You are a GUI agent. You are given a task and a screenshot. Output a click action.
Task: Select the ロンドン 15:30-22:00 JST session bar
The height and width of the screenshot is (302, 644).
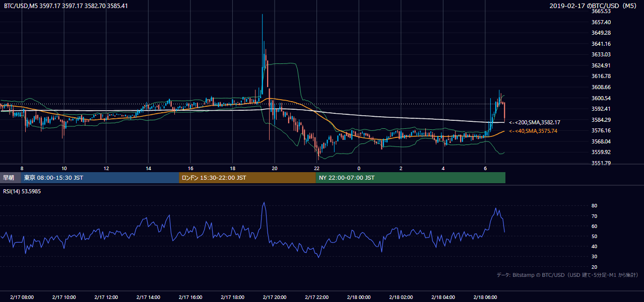(247, 178)
